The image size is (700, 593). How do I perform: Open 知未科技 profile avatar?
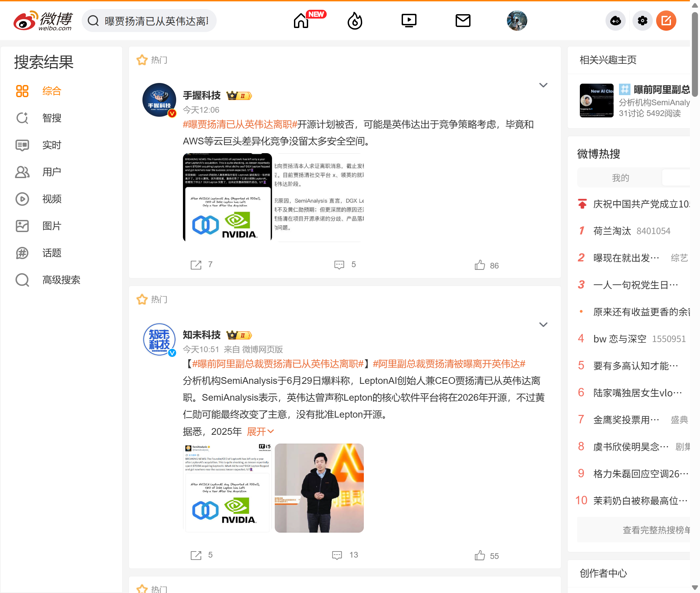pos(159,339)
